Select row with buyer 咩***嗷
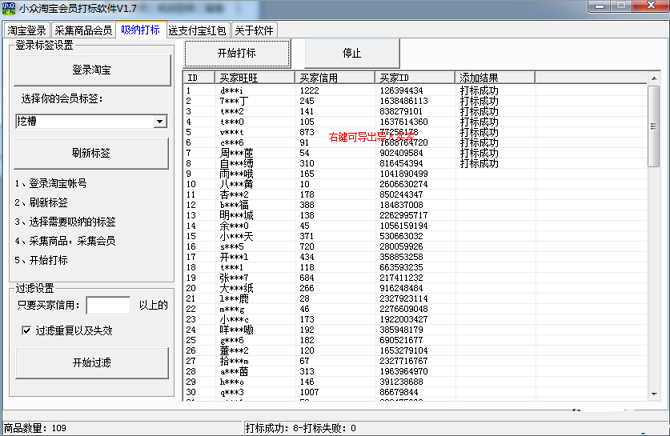 click(x=415, y=330)
